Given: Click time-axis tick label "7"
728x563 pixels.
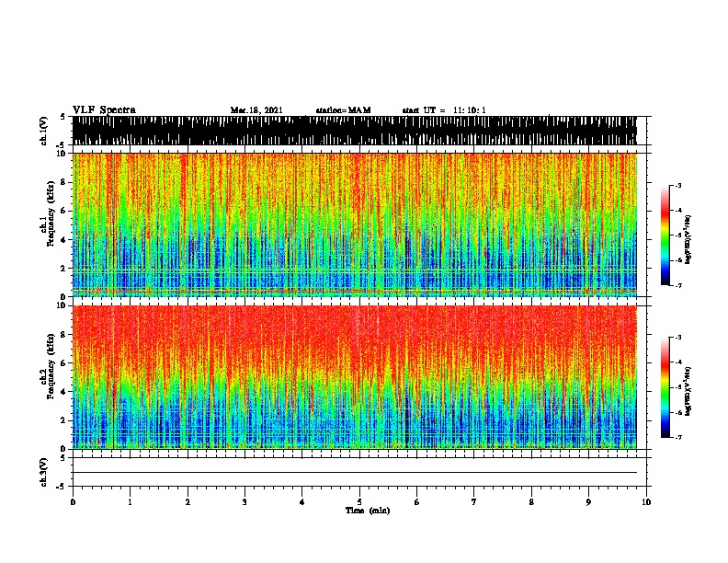Looking at the screenshot, I should click(x=474, y=502).
